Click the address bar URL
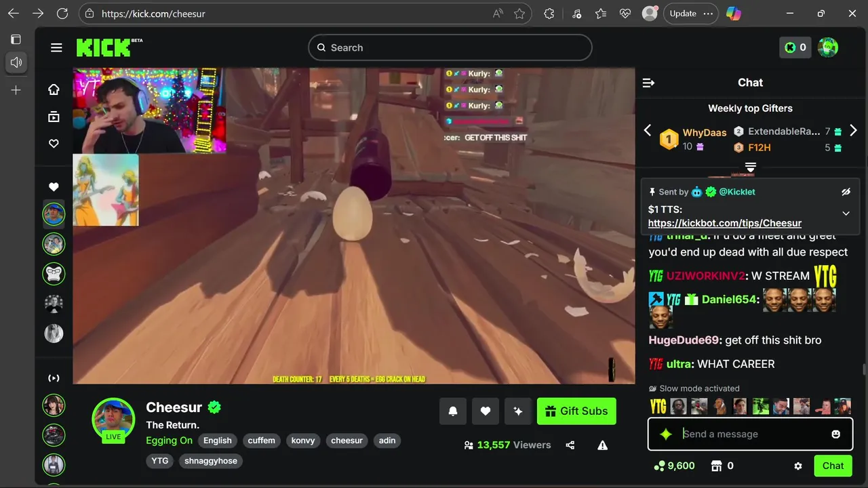 coord(153,14)
